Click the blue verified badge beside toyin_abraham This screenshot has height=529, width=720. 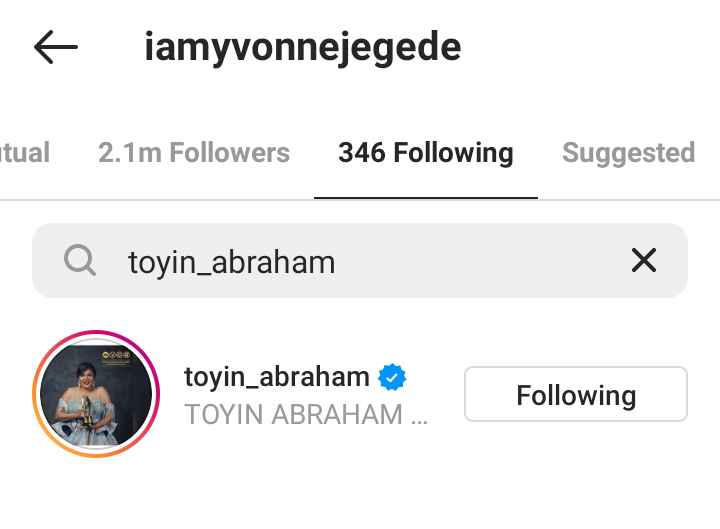(392, 377)
